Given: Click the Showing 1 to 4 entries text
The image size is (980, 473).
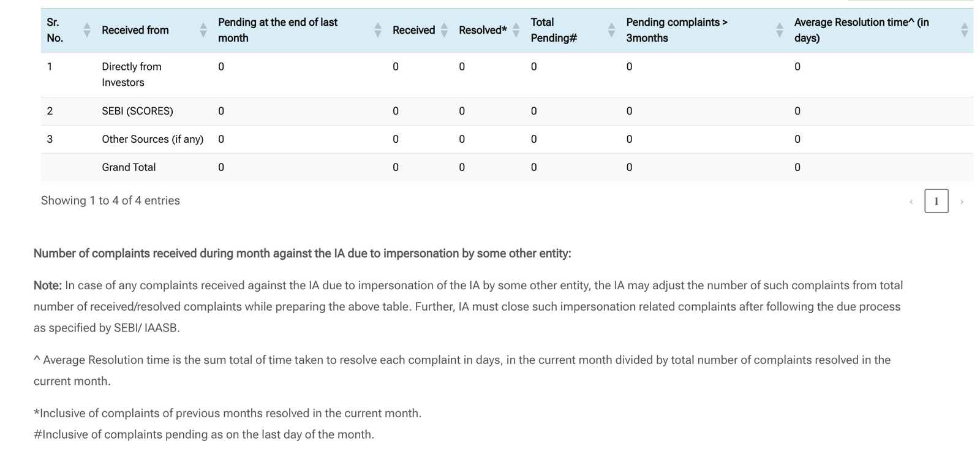Looking at the screenshot, I should 110,200.
